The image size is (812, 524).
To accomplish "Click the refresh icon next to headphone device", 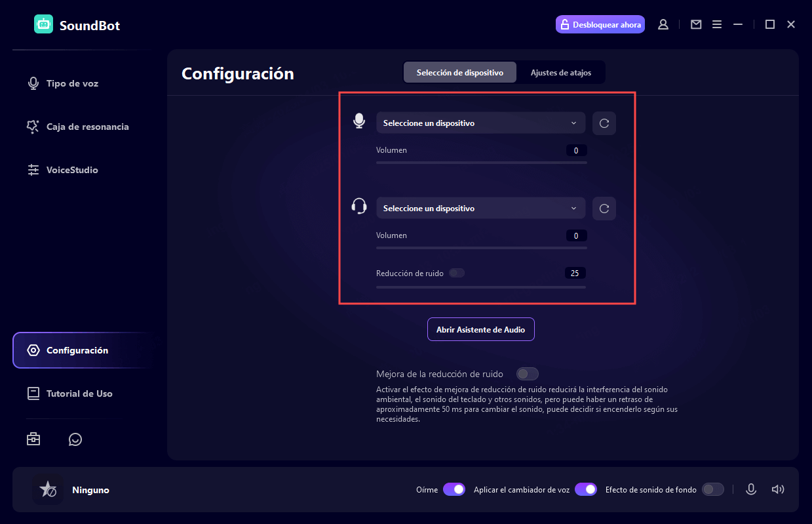I will tap(604, 208).
